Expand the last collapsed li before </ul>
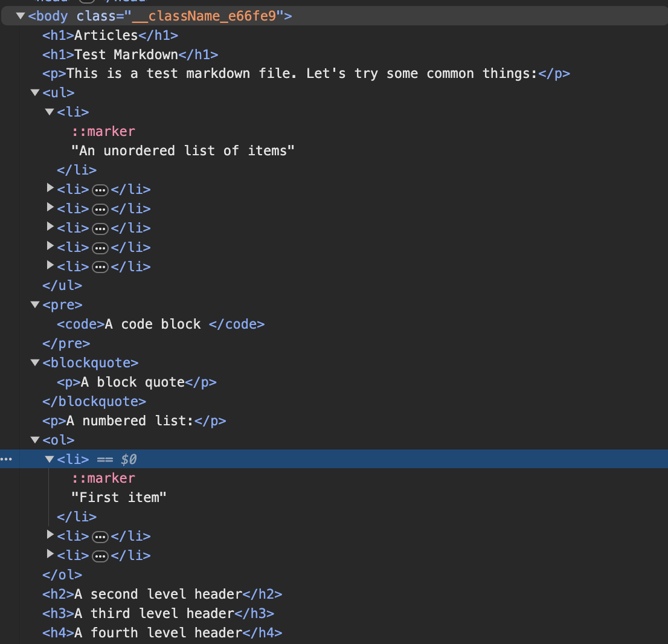 tap(50, 266)
